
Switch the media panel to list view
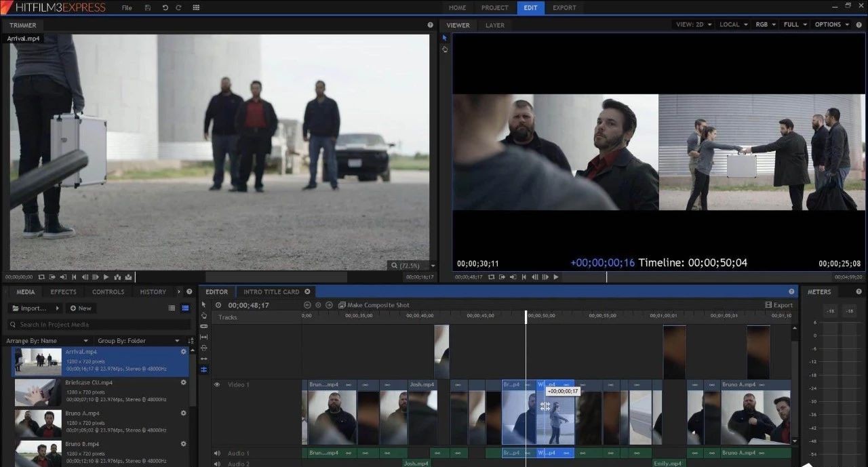click(172, 308)
